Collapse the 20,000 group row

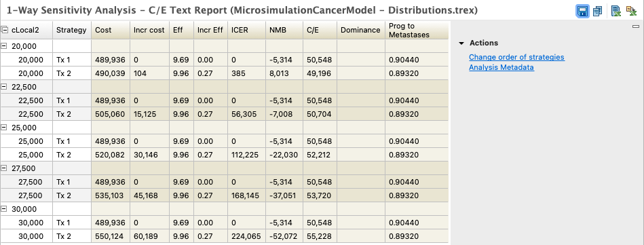[x=4, y=46]
